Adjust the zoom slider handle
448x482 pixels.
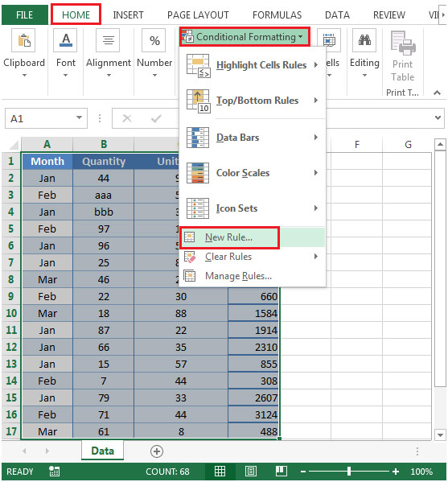click(x=349, y=472)
